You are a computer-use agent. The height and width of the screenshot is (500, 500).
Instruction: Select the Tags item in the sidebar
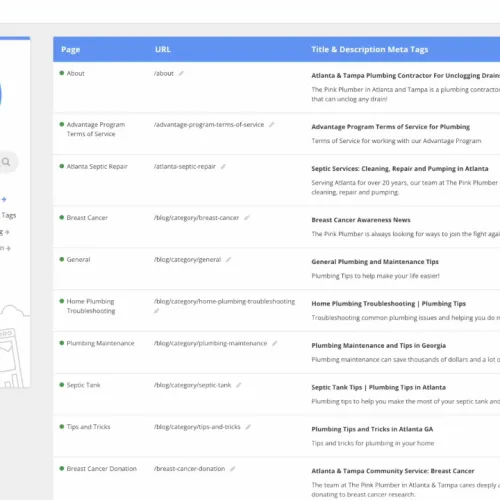coord(9,215)
